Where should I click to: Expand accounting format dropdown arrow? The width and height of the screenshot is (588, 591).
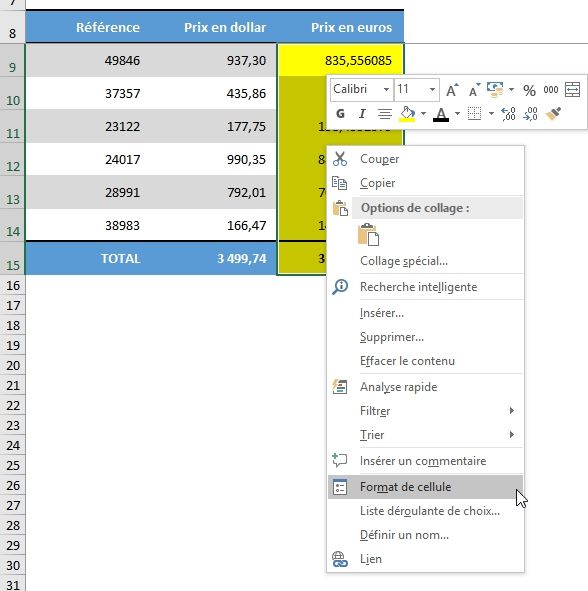511,90
